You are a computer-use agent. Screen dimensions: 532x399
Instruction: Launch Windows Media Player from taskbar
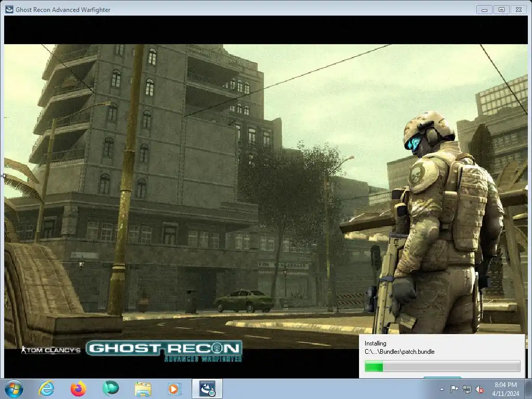pos(175,389)
